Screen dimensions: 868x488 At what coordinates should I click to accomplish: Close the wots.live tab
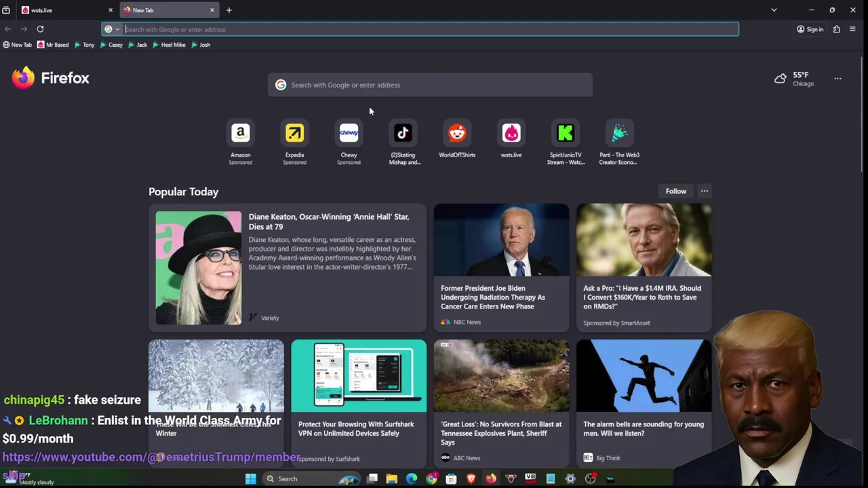coord(111,10)
